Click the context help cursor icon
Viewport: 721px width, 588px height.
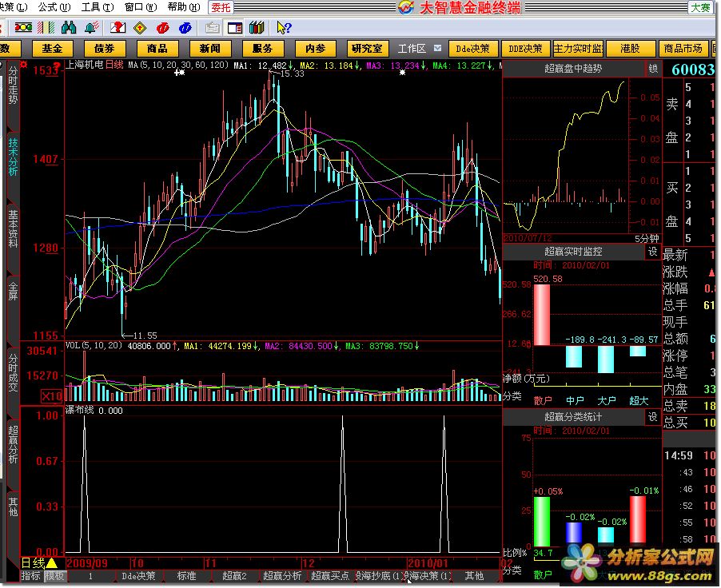pyautogui.click(x=284, y=28)
